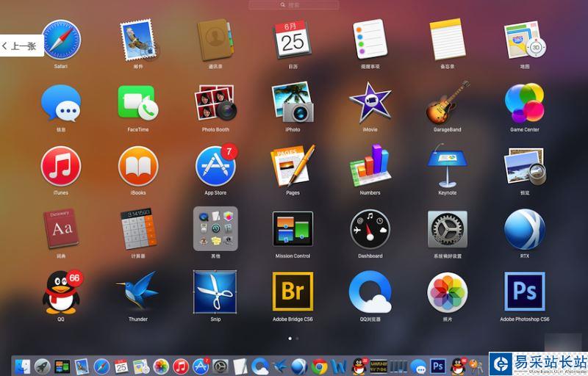Image resolution: width=588 pixels, height=376 pixels.
Task: Open Mission Control from the Launchpad grid
Action: click(293, 229)
